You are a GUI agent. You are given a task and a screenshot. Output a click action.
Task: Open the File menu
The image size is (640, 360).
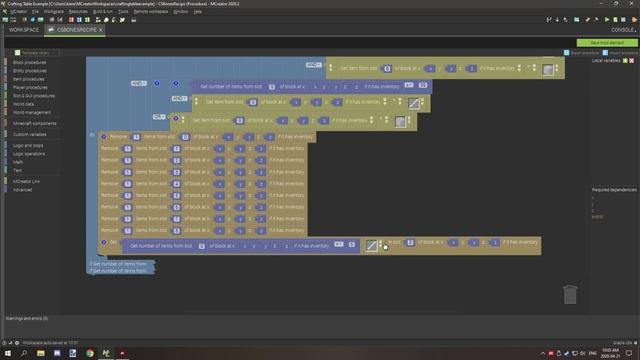(x=35, y=11)
